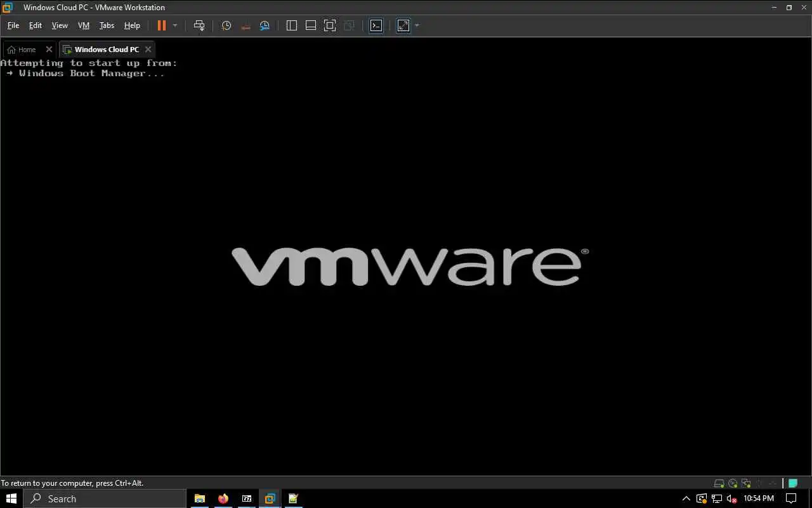Click the greyed USB device status icon

[x=773, y=483]
